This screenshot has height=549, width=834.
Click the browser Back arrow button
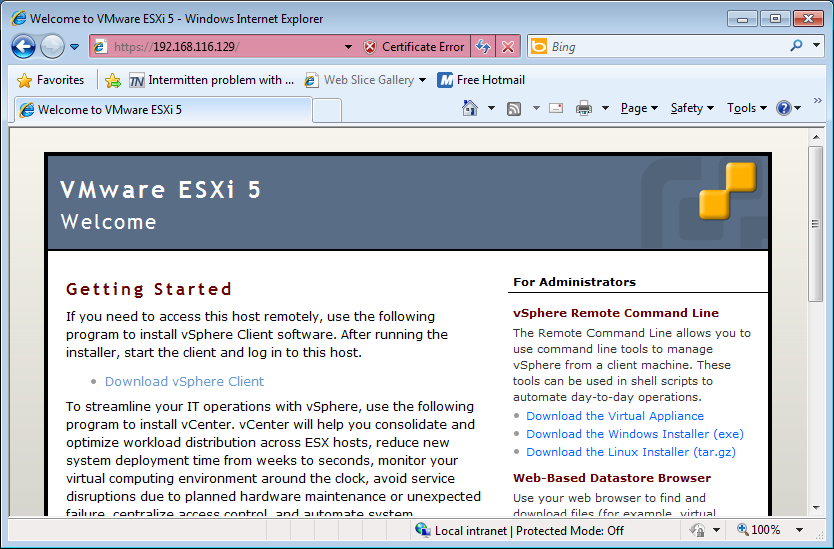(23, 46)
